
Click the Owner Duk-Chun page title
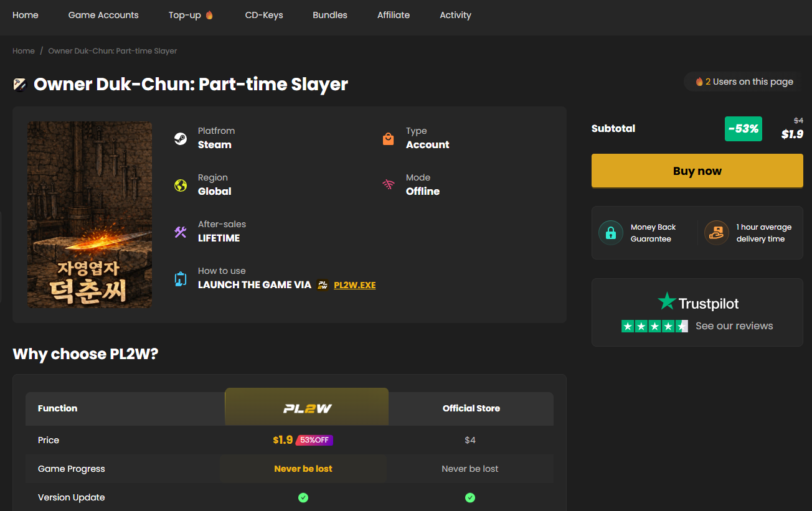[191, 84]
